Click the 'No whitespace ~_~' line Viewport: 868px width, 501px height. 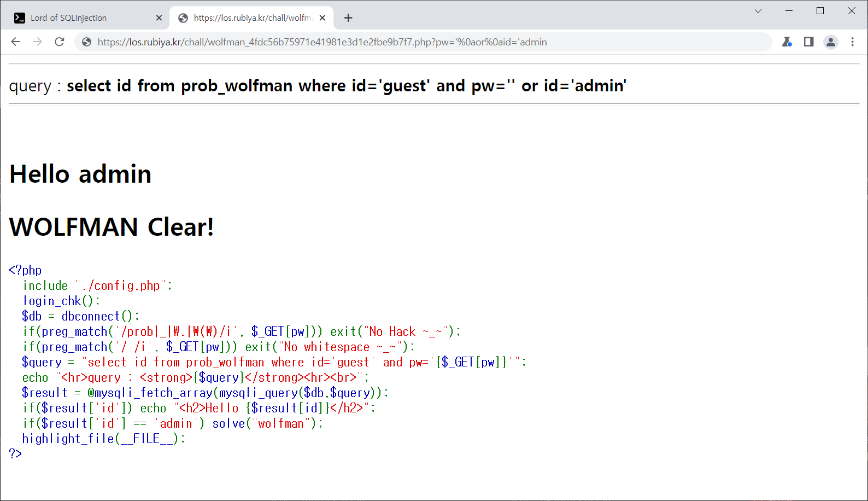(x=219, y=347)
